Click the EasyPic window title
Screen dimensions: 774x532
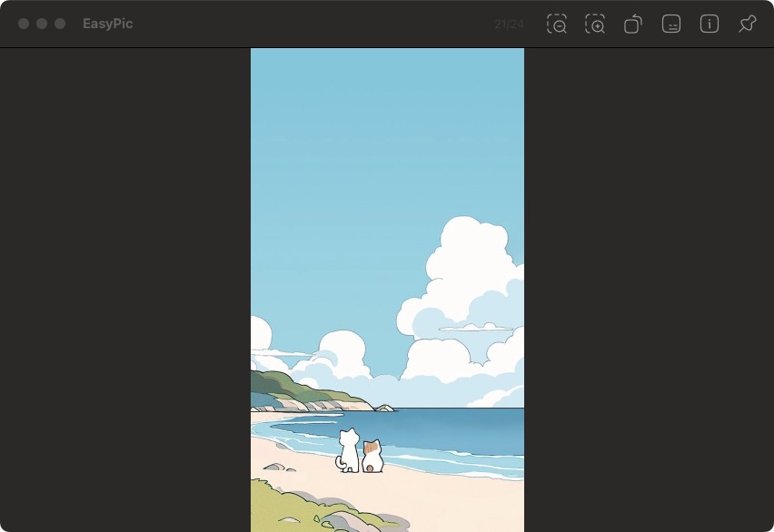point(107,24)
